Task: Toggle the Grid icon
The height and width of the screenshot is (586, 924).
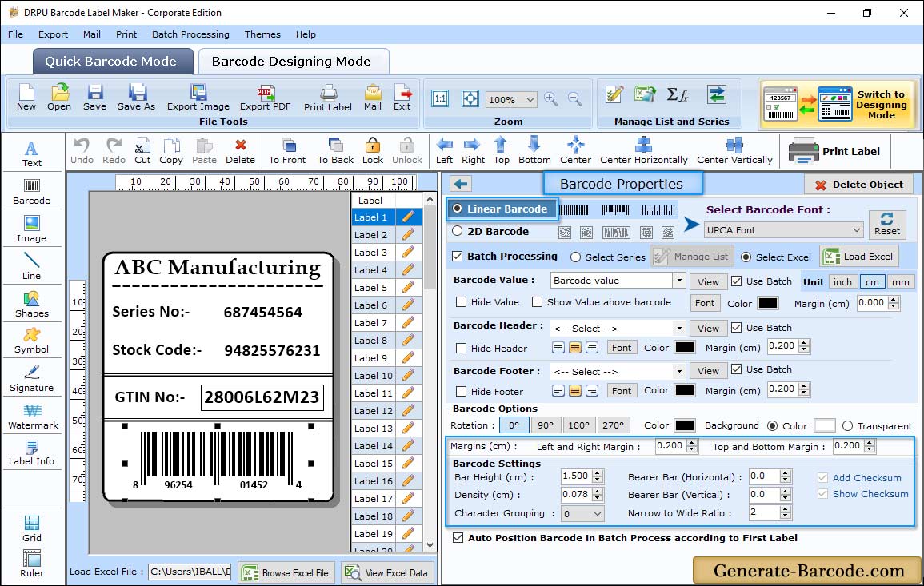Action: [x=32, y=529]
